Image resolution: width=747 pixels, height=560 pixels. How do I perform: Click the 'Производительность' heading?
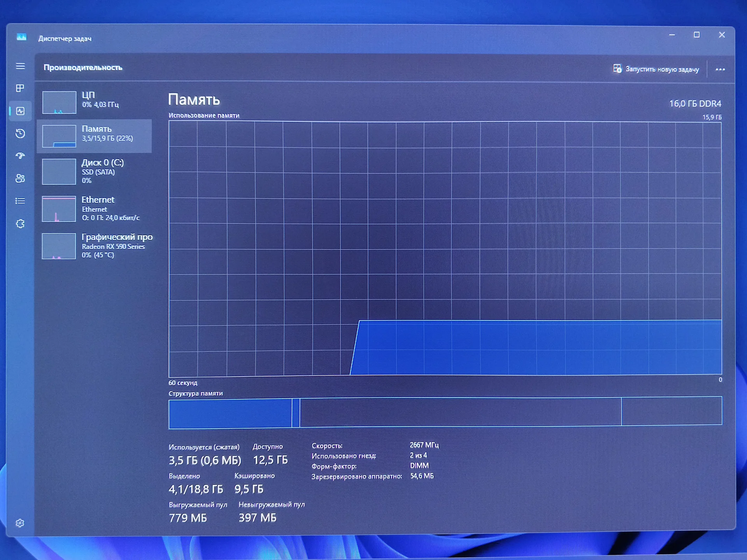pos(83,67)
